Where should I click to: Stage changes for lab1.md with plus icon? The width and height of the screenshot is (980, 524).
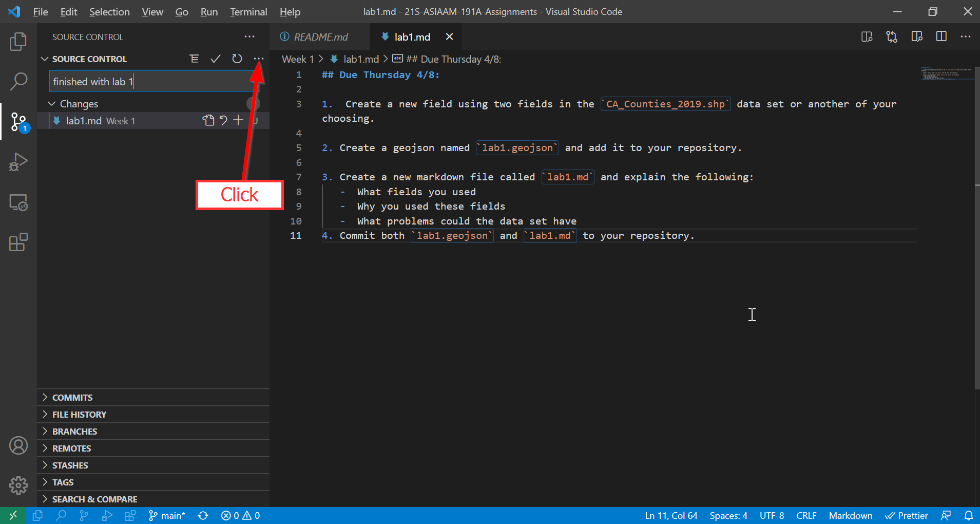pos(238,121)
